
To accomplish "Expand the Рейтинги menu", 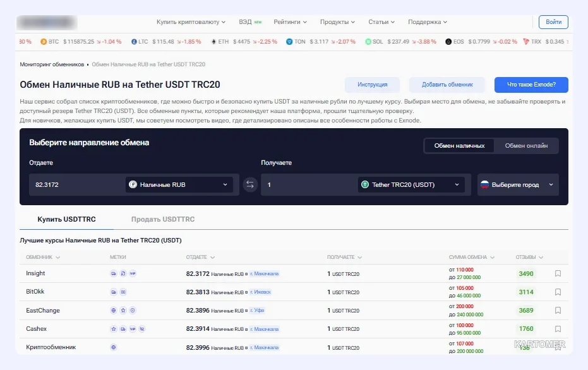I will click(291, 22).
